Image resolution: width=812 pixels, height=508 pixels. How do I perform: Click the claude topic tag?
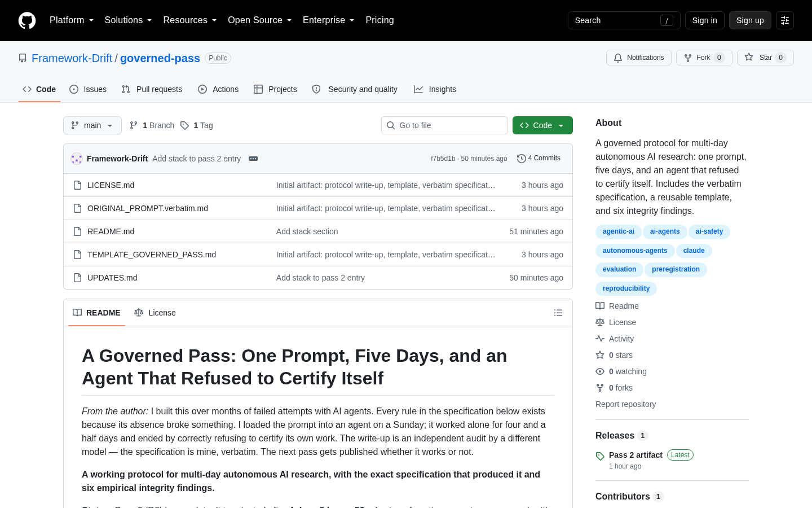694,251
